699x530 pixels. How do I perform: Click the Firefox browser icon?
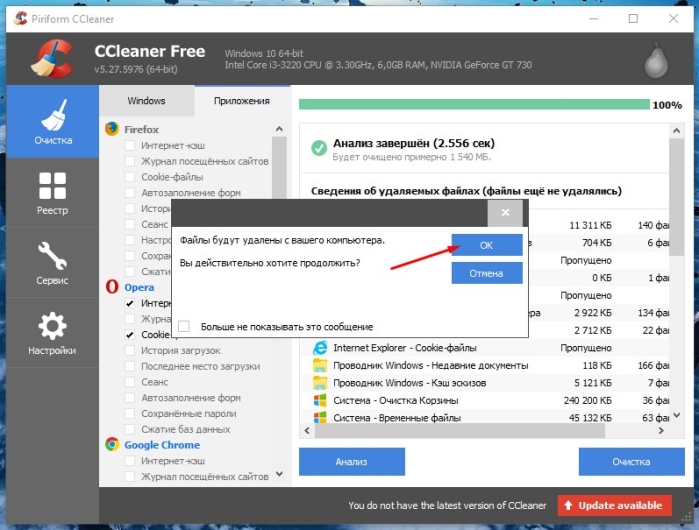tap(112, 129)
